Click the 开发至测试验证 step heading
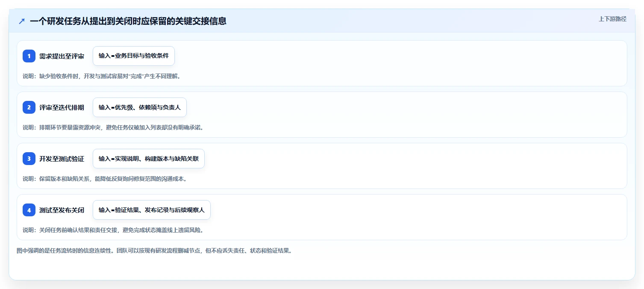 tap(62, 159)
